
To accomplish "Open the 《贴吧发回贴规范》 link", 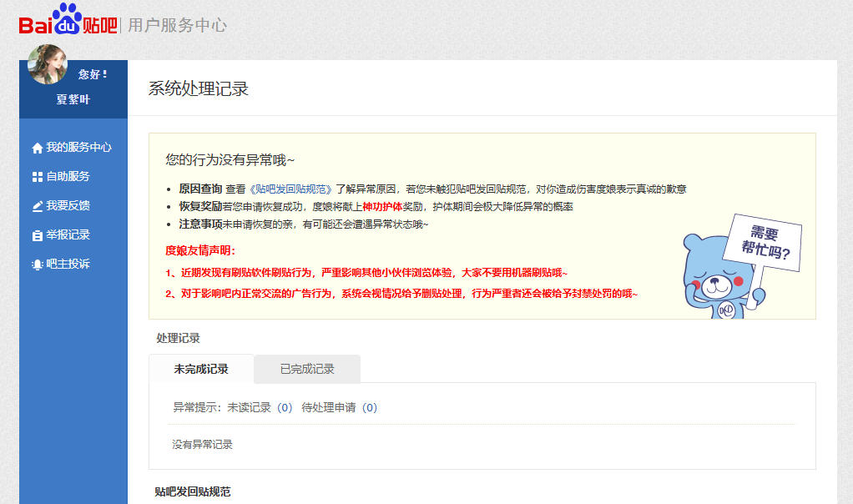I will [x=290, y=189].
